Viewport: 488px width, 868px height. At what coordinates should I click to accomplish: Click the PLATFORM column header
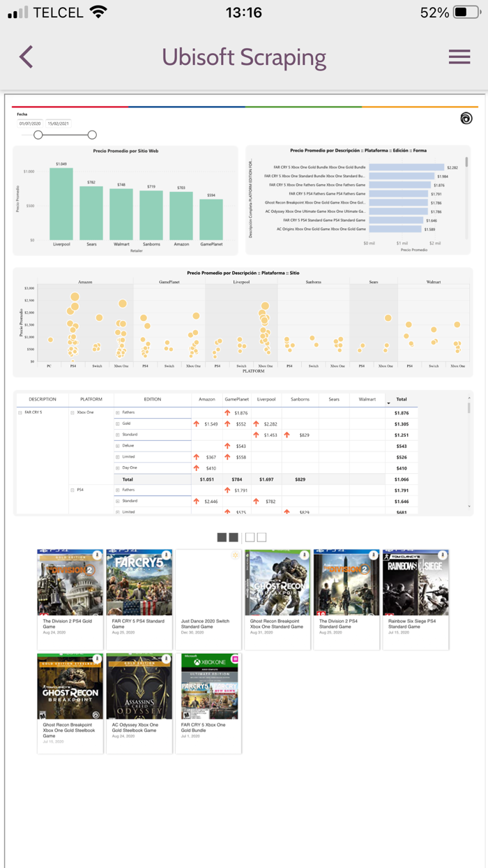pos(91,400)
